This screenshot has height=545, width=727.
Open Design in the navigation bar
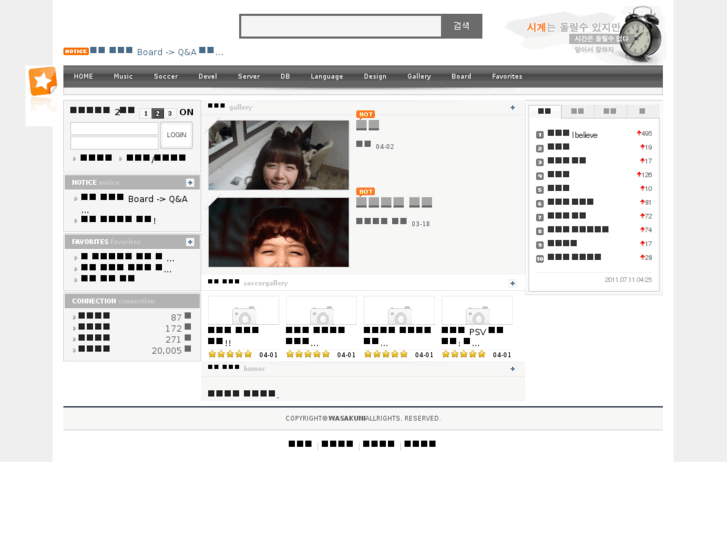(x=375, y=77)
